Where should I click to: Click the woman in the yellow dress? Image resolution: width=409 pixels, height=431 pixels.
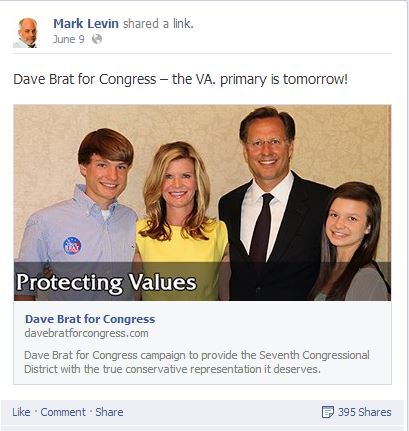(182, 220)
